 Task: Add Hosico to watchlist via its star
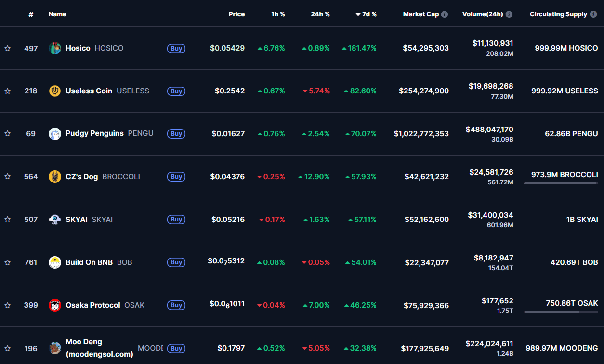coord(7,48)
